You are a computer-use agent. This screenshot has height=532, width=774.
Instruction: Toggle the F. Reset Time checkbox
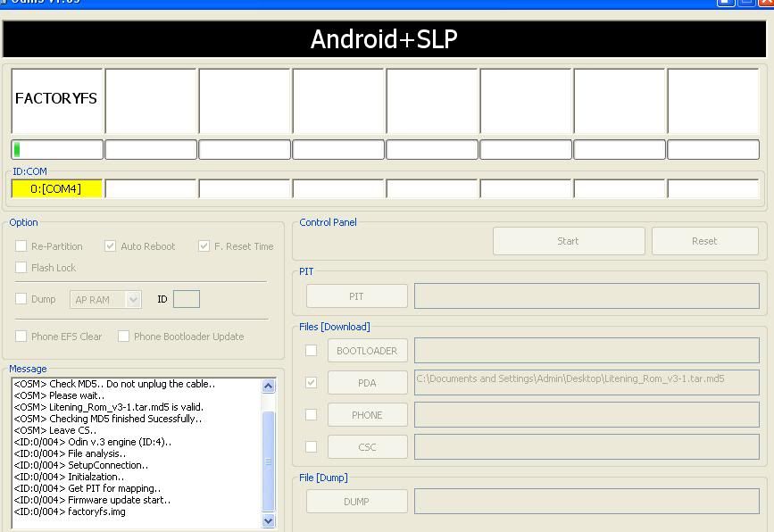coord(204,246)
